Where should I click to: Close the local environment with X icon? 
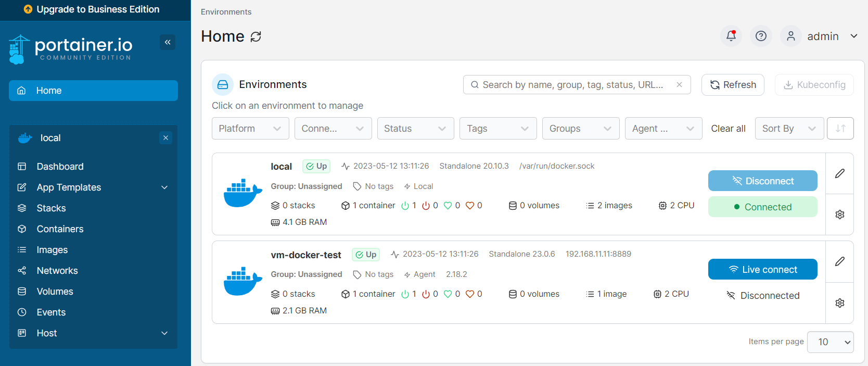click(165, 138)
